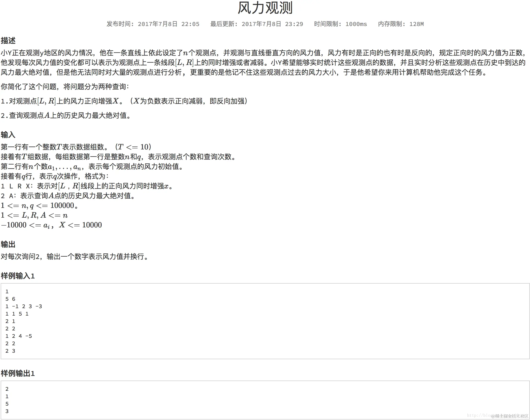Click the constraint line 'T <= 10'
530x420 pixels.
[133, 147]
